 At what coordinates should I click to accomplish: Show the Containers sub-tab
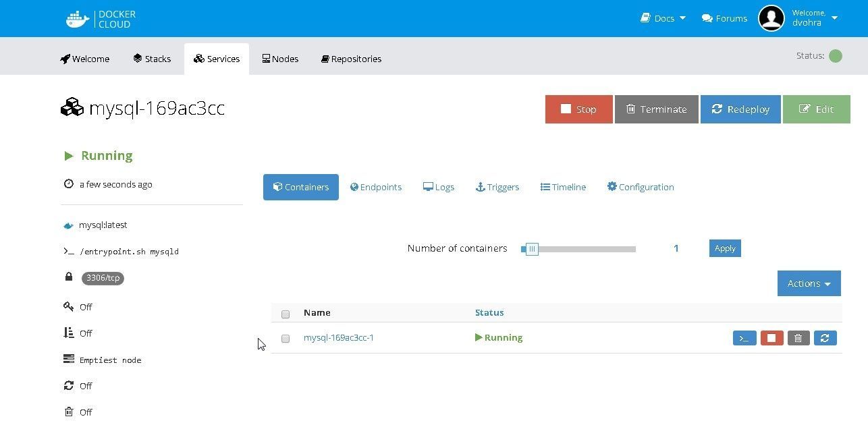click(x=301, y=187)
